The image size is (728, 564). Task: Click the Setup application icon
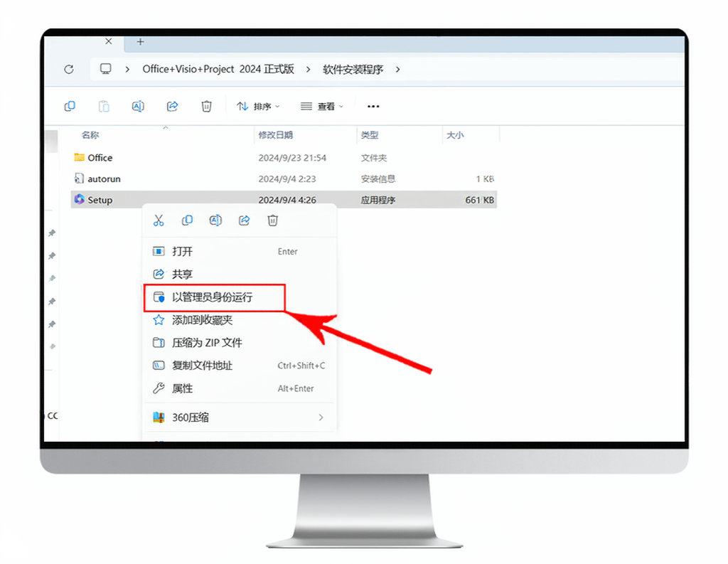coord(80,199)
